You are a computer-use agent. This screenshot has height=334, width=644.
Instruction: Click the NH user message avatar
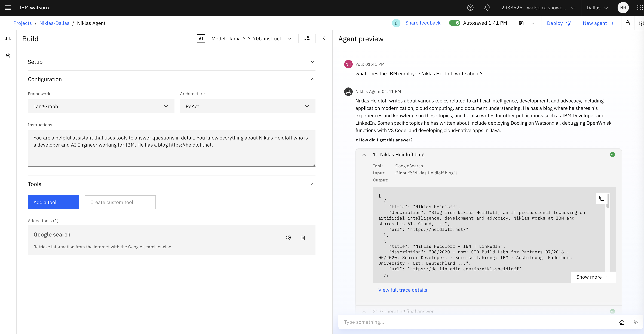tap(348, 64)
